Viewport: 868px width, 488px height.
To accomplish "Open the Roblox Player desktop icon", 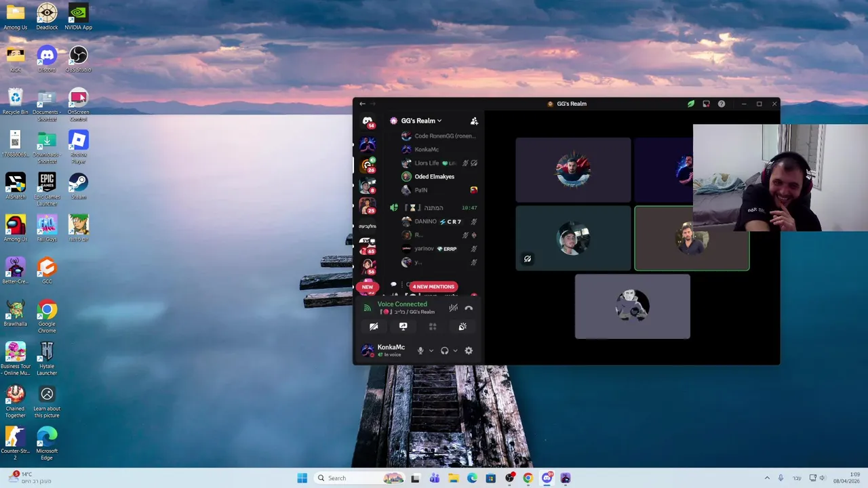I will (78, 147).
